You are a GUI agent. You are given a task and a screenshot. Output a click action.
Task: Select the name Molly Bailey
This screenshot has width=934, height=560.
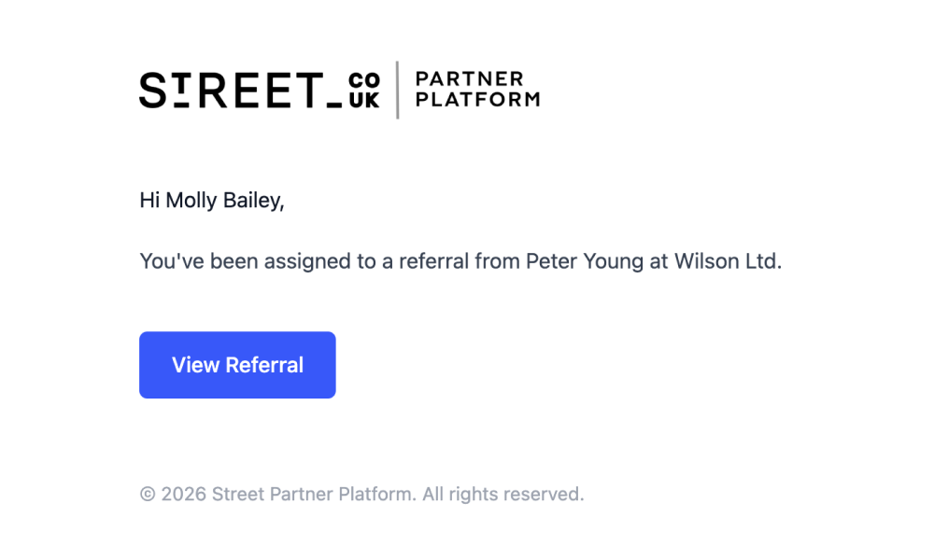click(223, 200)
